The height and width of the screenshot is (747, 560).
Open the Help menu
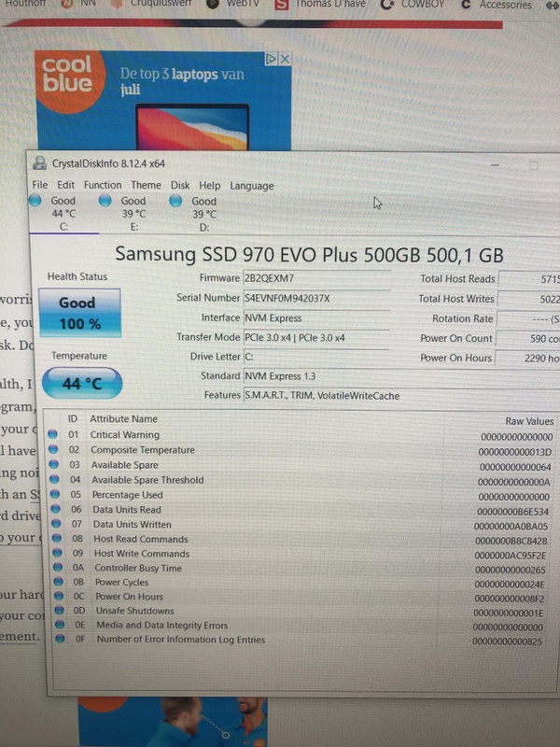point(209,186)
